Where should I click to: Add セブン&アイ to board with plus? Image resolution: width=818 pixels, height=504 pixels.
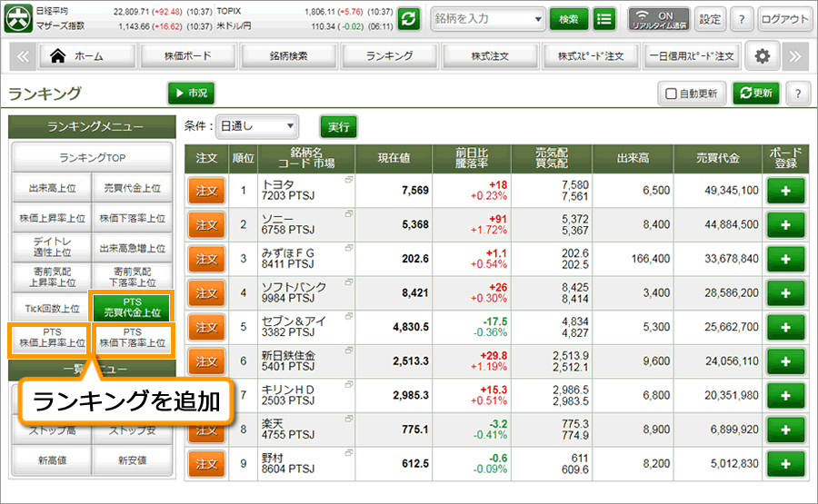(x=785, y=327)
